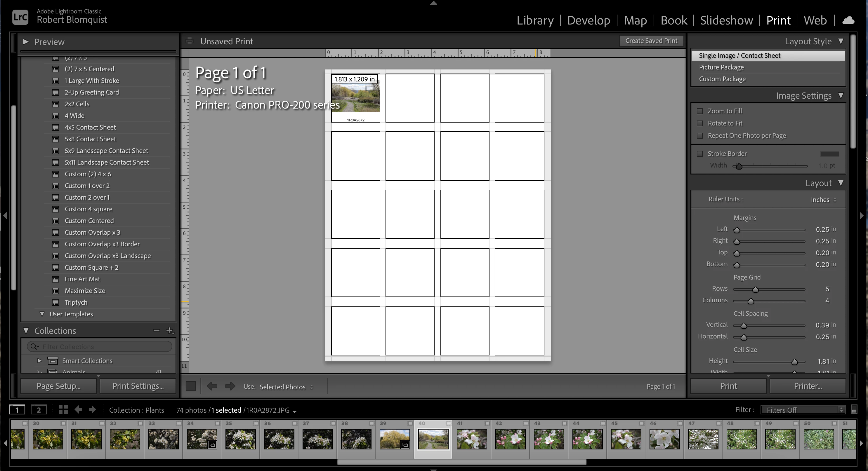Image resolution: width=868 pixels, height=471 pixels.
Task: Go to next page using right arrow
Action: [230, 386]
